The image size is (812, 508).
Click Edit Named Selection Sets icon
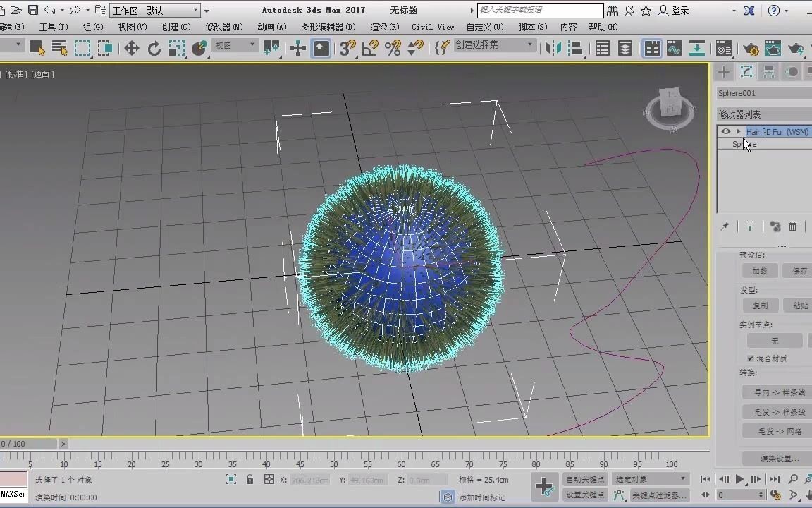coord(442,48)
